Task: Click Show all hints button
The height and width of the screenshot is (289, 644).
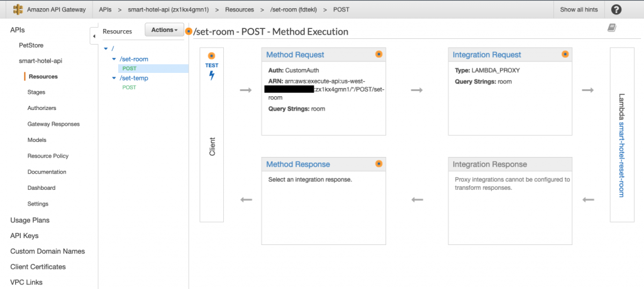Action: [579, 9]
